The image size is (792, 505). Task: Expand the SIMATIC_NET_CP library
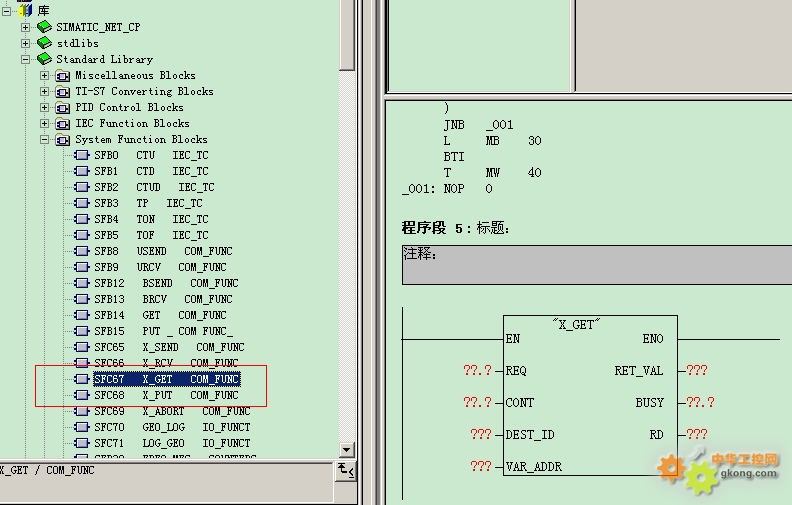click(x=25, y=27)
